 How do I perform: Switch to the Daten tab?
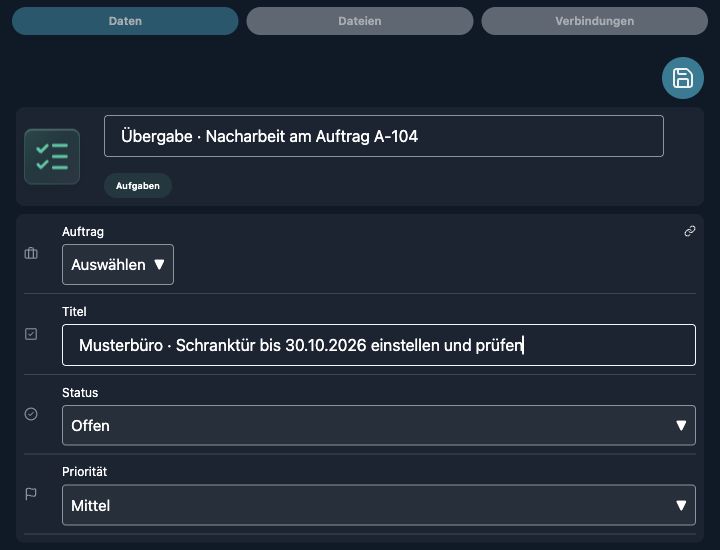[125, 21]
